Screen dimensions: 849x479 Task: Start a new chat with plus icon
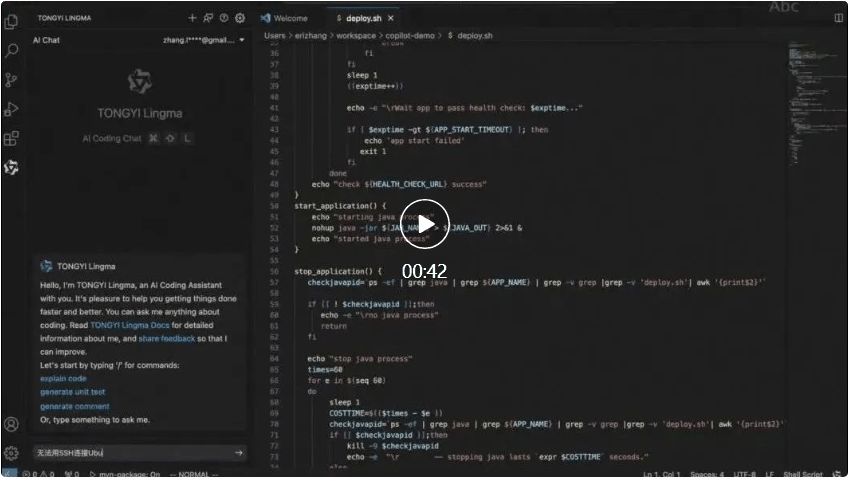(192, 18)
